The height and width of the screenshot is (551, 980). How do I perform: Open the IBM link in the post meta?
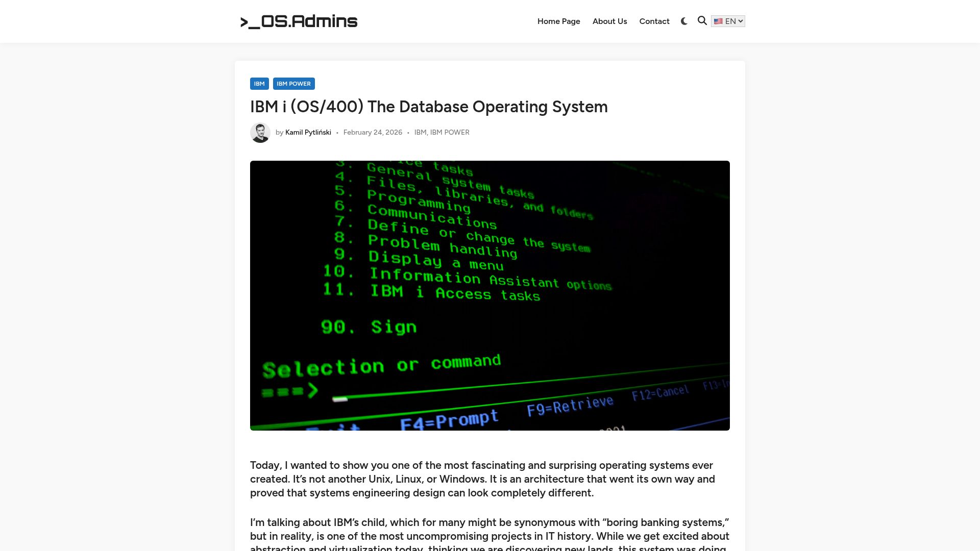pyautogui.click(x=420, y=133)
